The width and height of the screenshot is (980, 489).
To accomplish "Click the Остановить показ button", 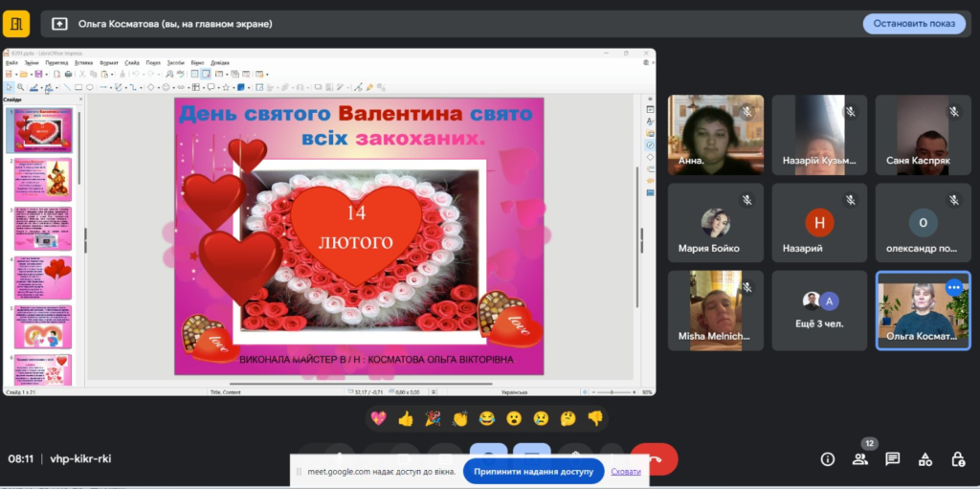I will coord(914,24).
